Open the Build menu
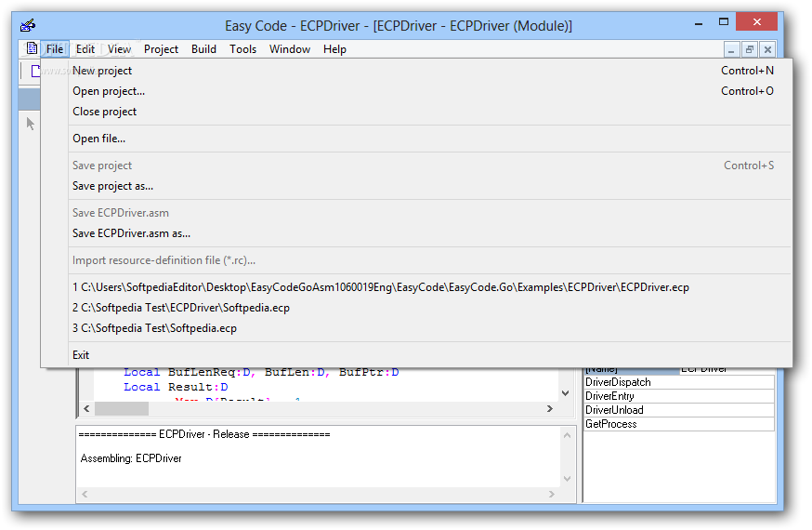The width and height of the screenshot is (812, 530). pyautogui.click(x=203, y=48)
